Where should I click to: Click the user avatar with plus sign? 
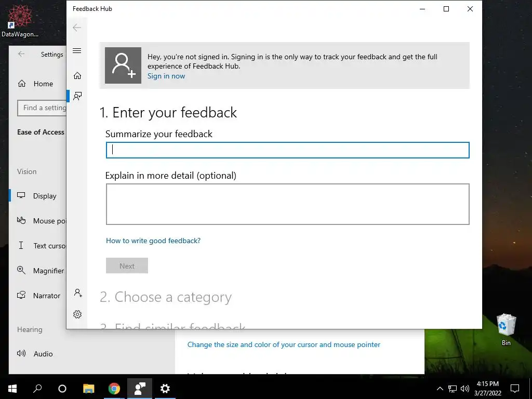(x=123, y=65)
